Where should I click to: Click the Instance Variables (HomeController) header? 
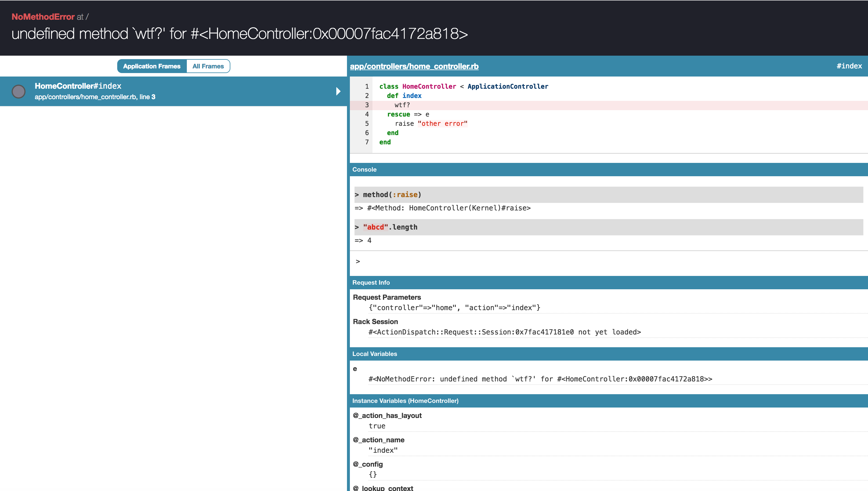click(609, 401)
